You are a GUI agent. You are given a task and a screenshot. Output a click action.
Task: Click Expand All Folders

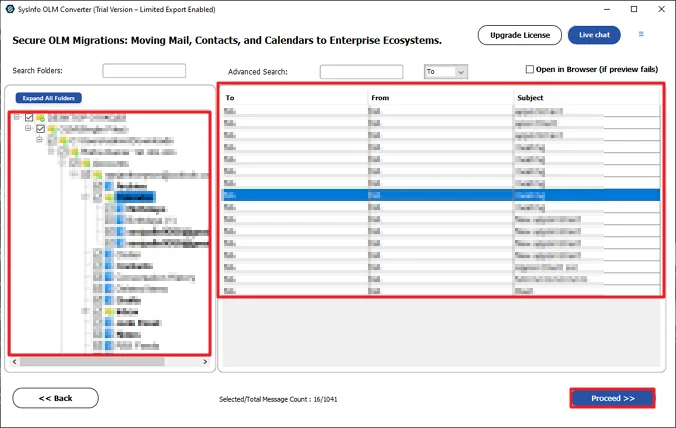[x=49, y=98]
